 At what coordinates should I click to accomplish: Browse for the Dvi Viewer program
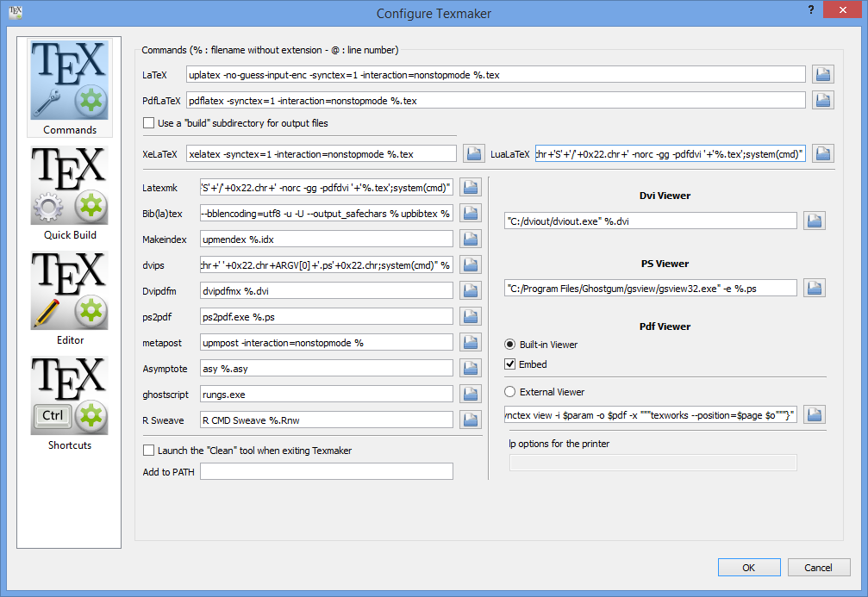point(815,221)
